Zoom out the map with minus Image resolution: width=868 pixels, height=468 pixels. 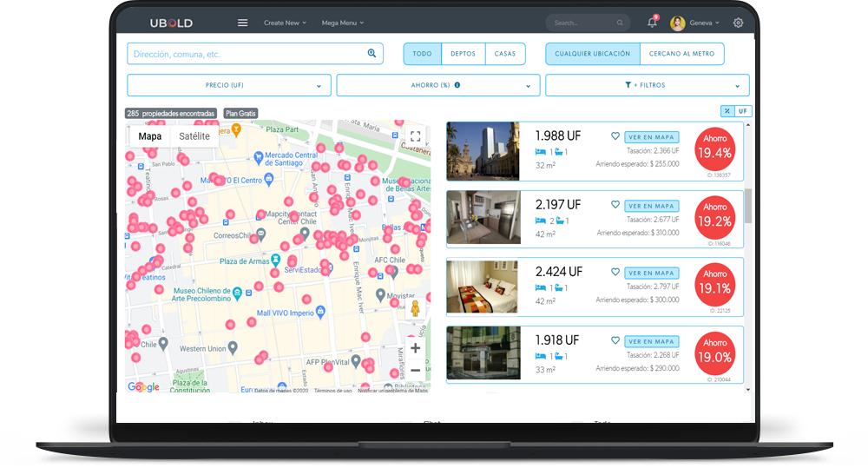[415, 370]
